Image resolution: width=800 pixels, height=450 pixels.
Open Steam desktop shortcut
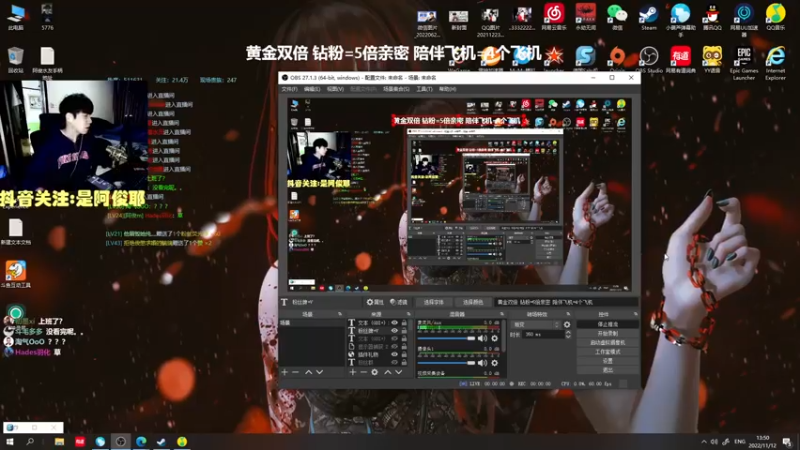[x=648, y=18]
